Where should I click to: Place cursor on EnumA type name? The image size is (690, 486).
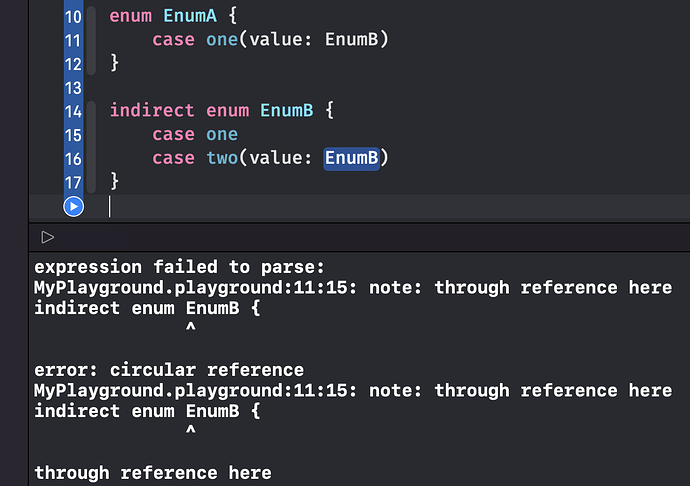190,16
